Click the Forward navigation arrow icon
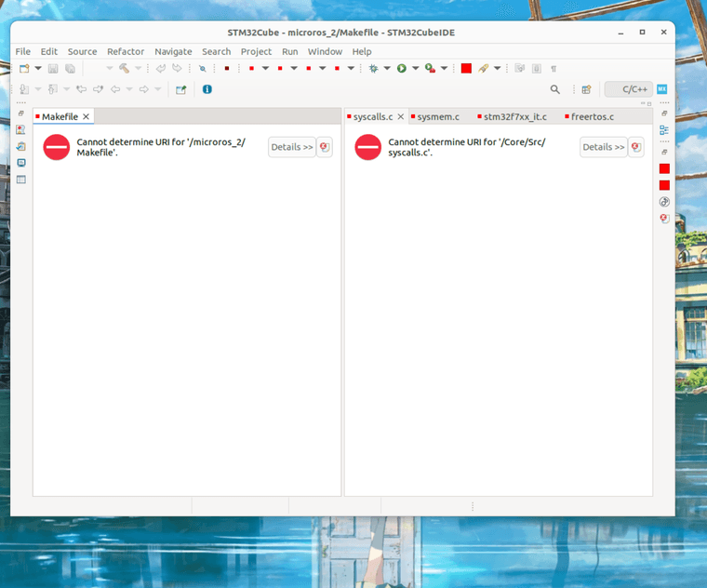Screen dimensions: 707x588 (144, 89)
